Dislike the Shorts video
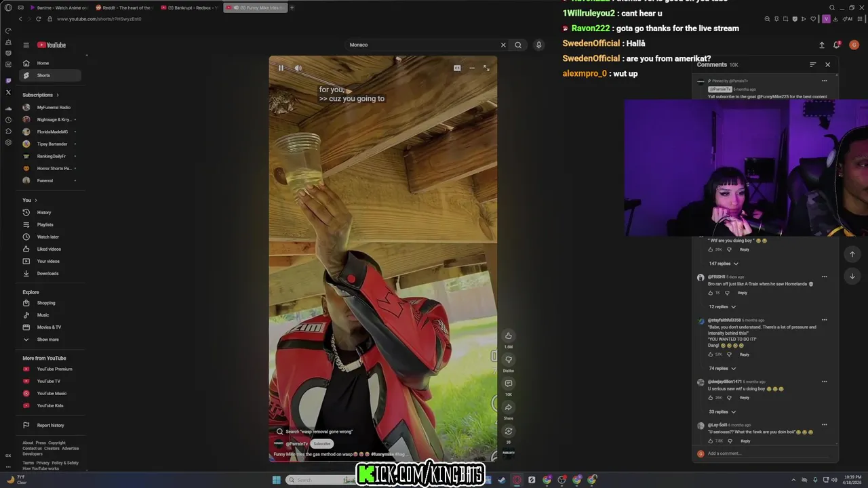 [509, 360]
